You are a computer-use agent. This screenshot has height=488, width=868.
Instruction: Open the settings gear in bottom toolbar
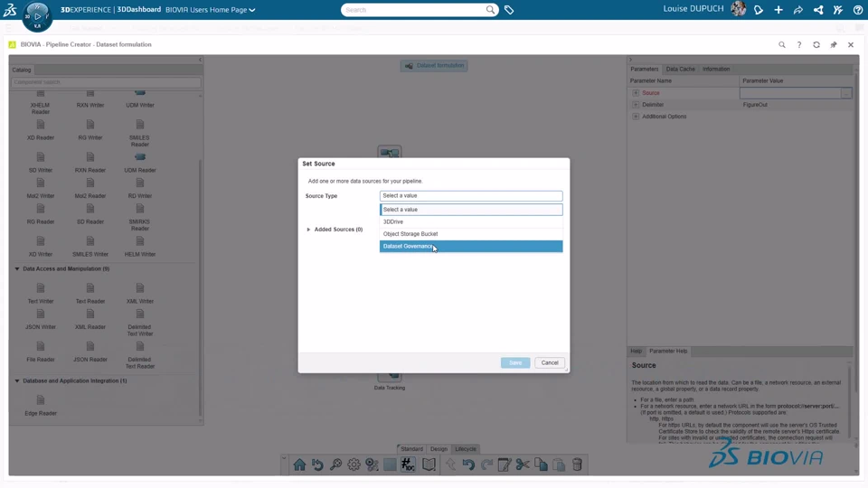(354, 465)
